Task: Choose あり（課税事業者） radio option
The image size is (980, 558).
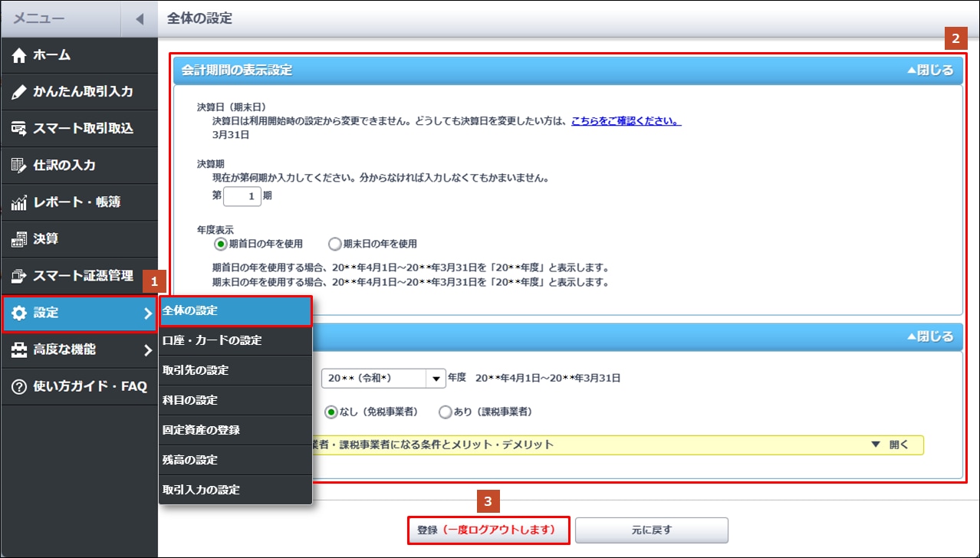Action: pyautogui.click(x=446, y=412)
